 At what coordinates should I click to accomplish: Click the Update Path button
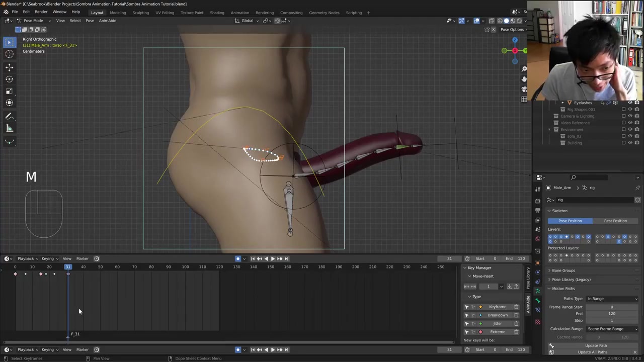596,345
